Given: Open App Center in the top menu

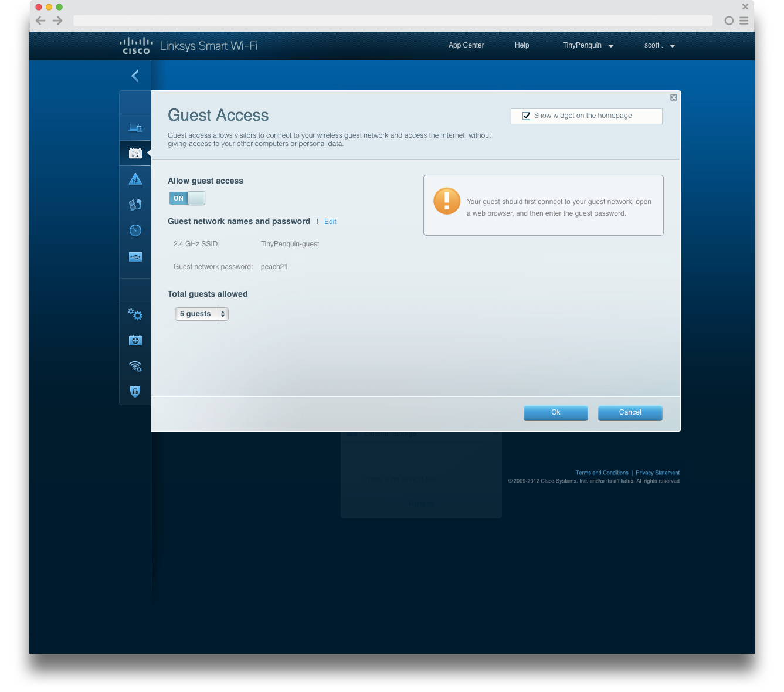Looking at the screenshot, I should click(x=466, y=45).
